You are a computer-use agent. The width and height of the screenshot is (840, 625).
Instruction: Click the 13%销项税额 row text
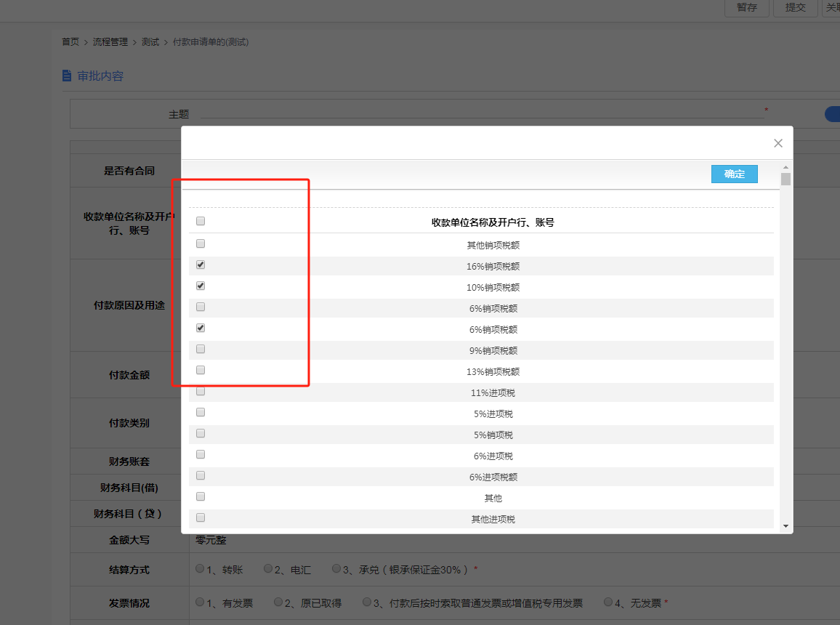coord(493,371)
